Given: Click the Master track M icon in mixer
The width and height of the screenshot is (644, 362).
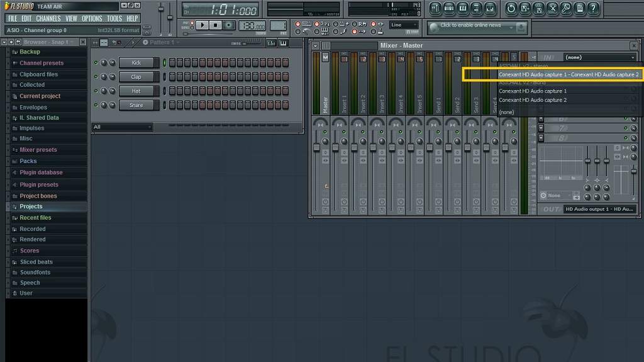Looking at the screenshot, I should (325, 57).
